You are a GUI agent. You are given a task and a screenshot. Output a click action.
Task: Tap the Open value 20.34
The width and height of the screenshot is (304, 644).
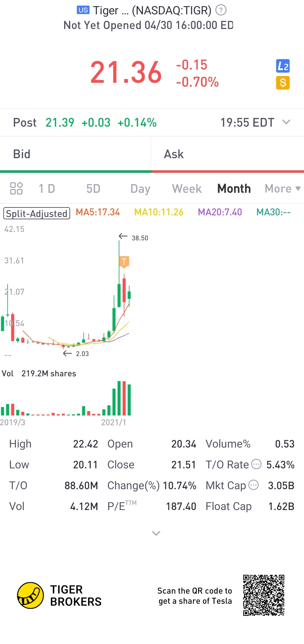[184, 444]
